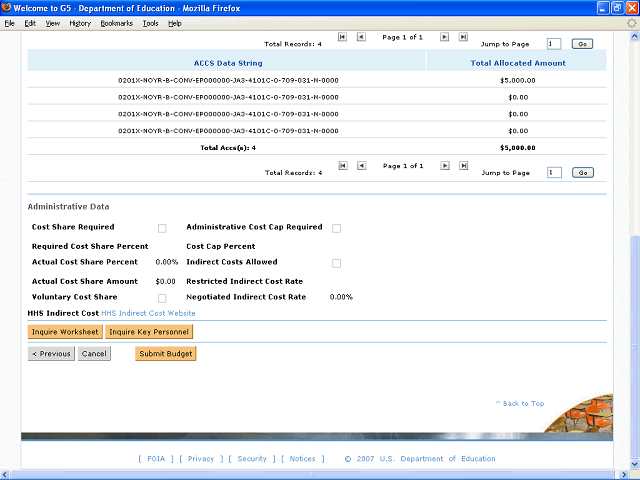
Task: Open the History menu
Action: pos(80,23)
